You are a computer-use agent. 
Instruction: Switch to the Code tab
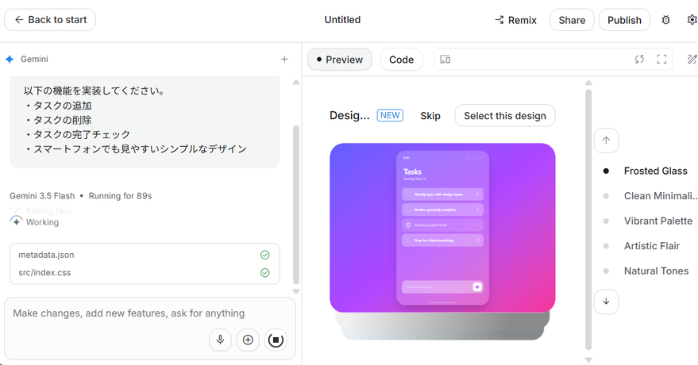pos(401,60)
